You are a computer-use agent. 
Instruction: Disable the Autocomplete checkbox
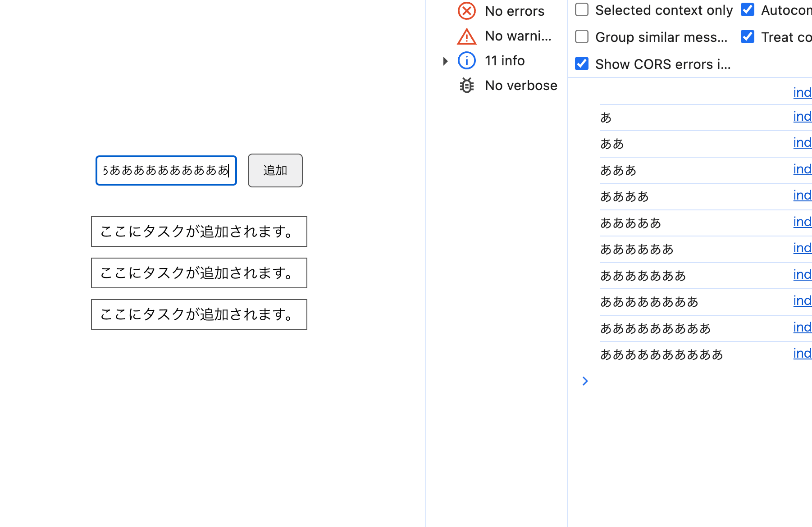click(x=748, y=9)
